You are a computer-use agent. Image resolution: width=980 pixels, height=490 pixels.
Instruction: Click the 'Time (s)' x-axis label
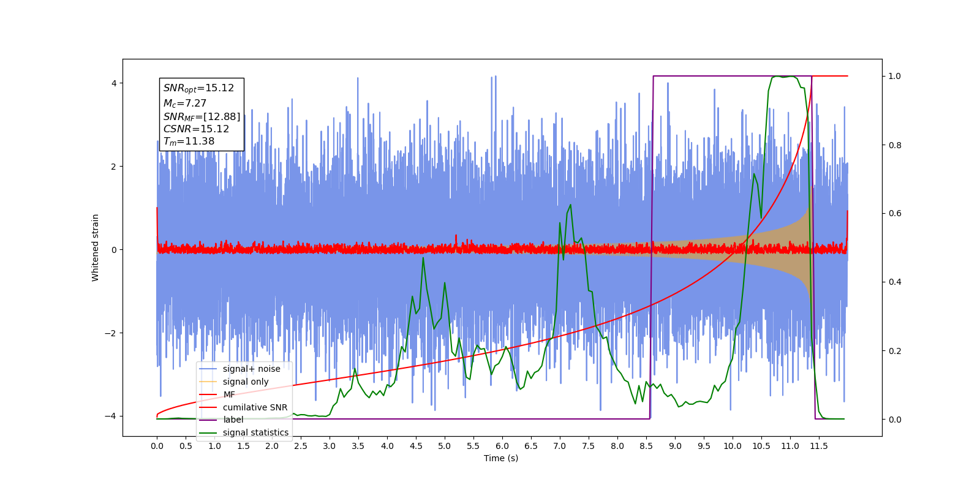(501, 458)
